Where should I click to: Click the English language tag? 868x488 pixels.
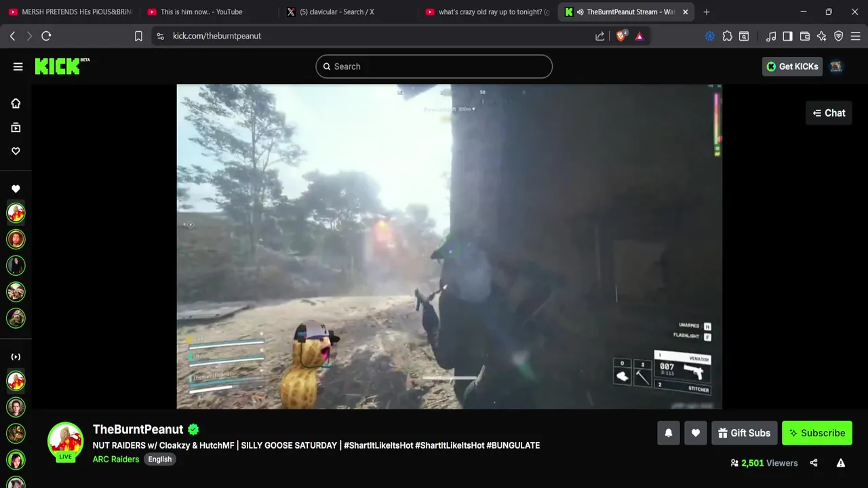[x=160, y=460]
